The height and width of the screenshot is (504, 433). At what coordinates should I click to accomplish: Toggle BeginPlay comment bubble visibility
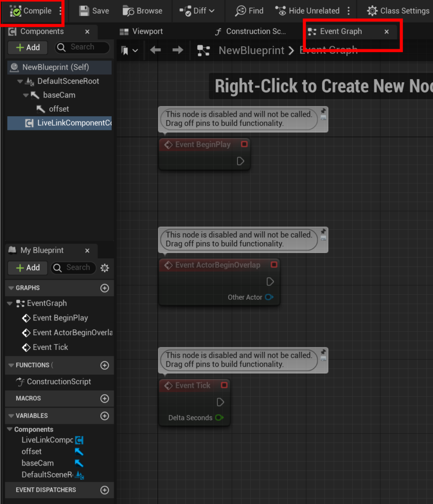[x=323, y=118]
